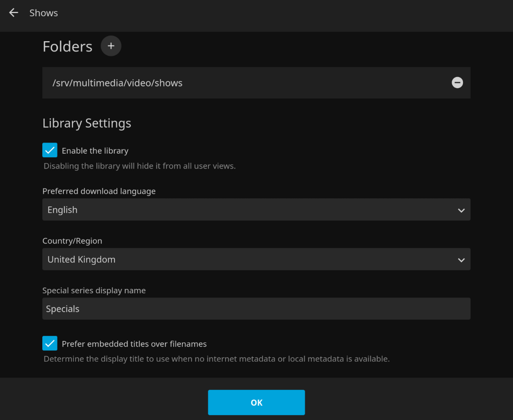Remove the /srv/multimedia/video/shows folder via minus icon

(x=457, y=83)
